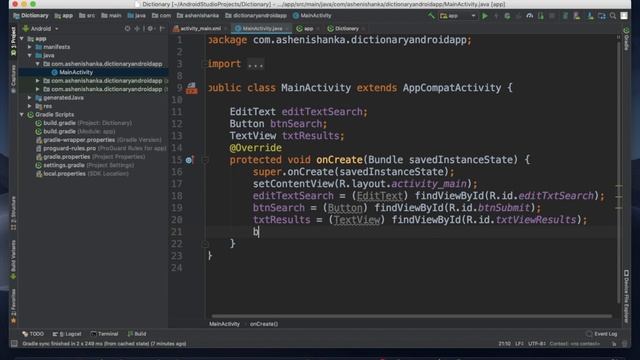Viewport: 640px width, 360px height.
Task: Open the Gradle tool window on right edge
Action: pyautogui.click(x=627, y=39)
